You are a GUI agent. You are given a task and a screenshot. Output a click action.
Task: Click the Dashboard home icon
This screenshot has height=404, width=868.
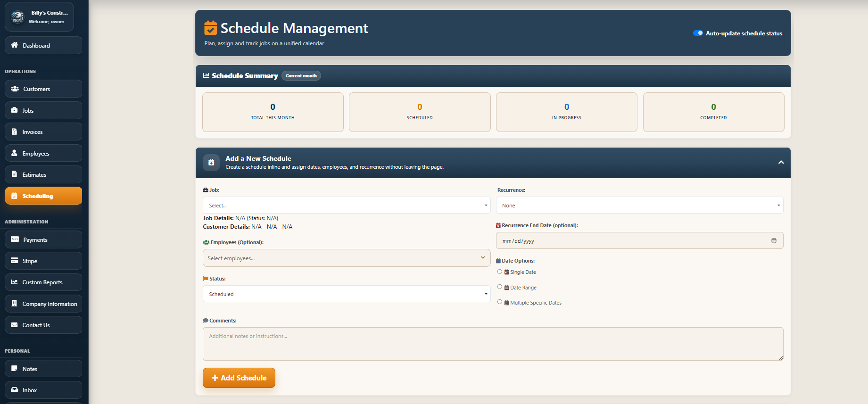click(14, 45)
